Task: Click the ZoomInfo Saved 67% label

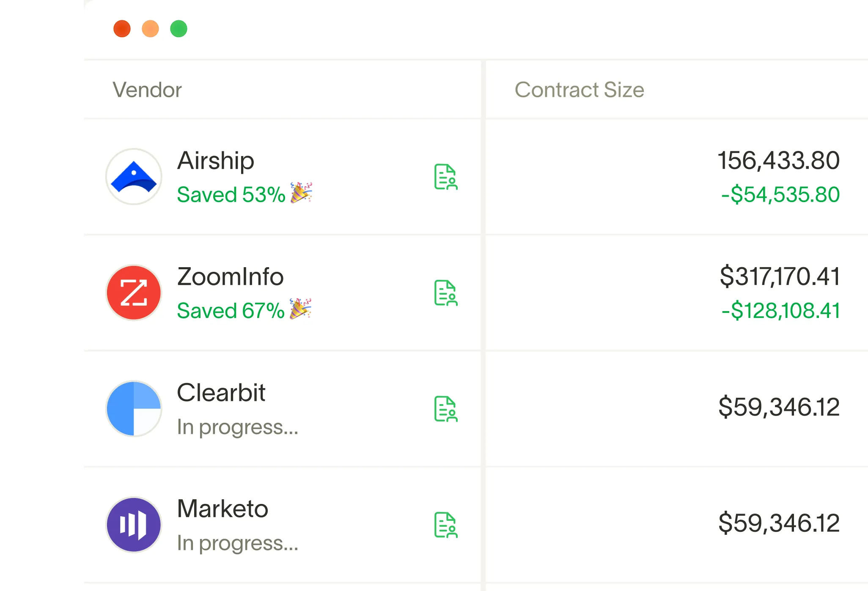Action: (x=231, y=311)
